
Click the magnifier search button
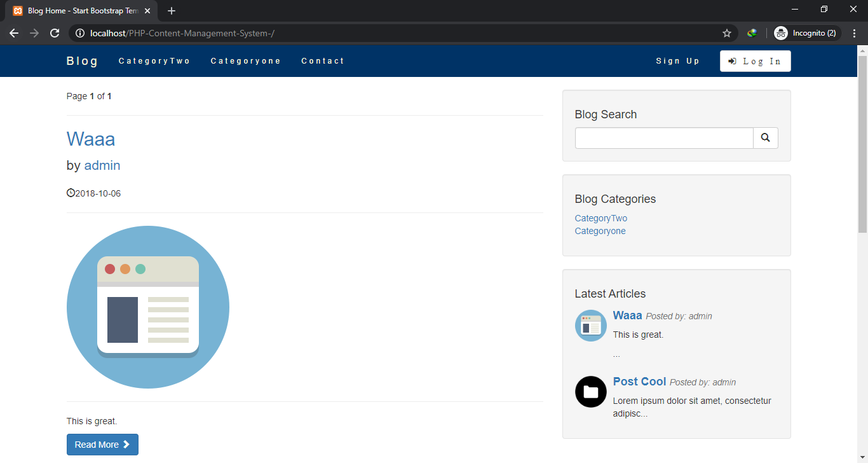(x=765, y=138)
